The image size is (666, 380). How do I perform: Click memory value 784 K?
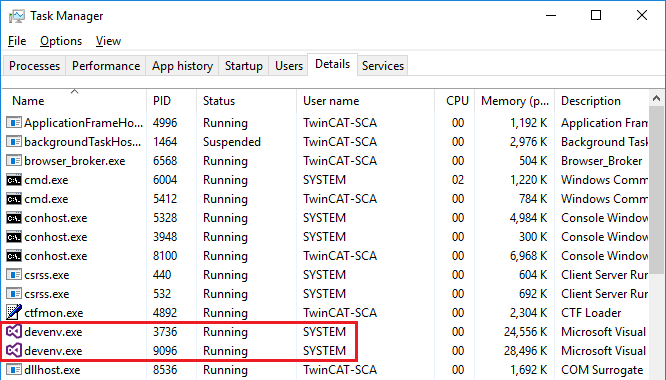[x=533, y=199]
